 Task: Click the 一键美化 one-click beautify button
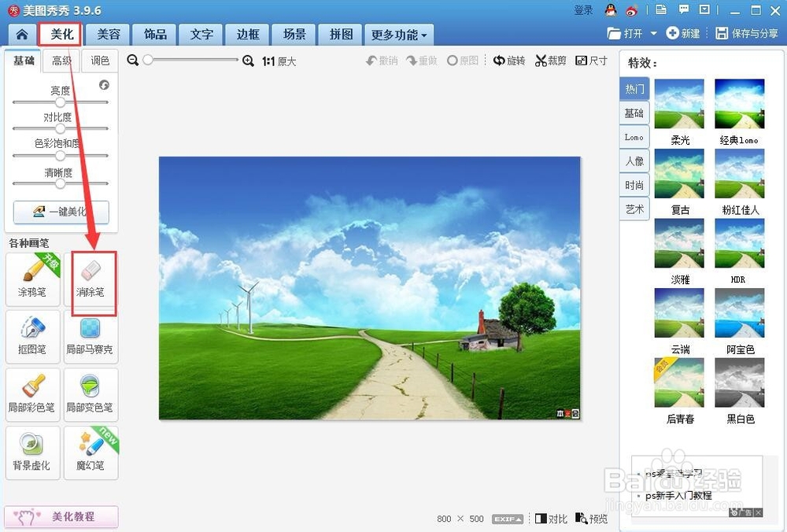61,211
